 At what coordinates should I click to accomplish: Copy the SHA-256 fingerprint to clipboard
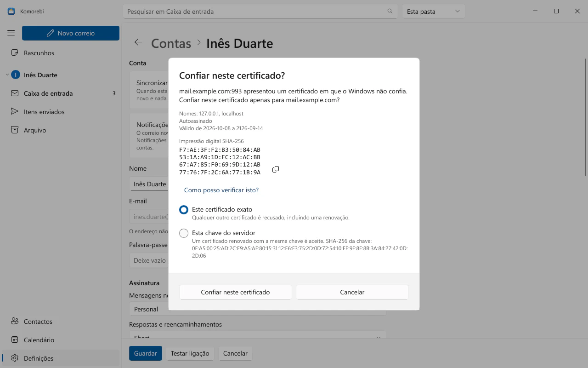point(276,169)
